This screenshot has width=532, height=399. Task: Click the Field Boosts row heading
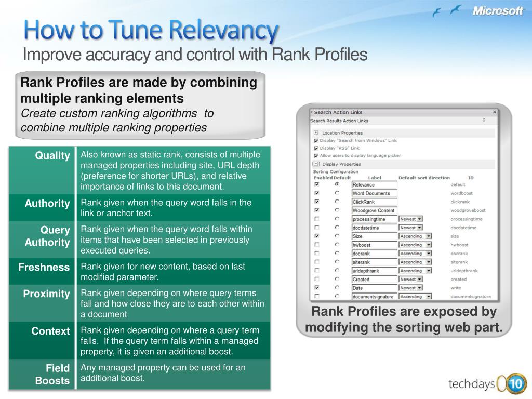click(52, 374)
